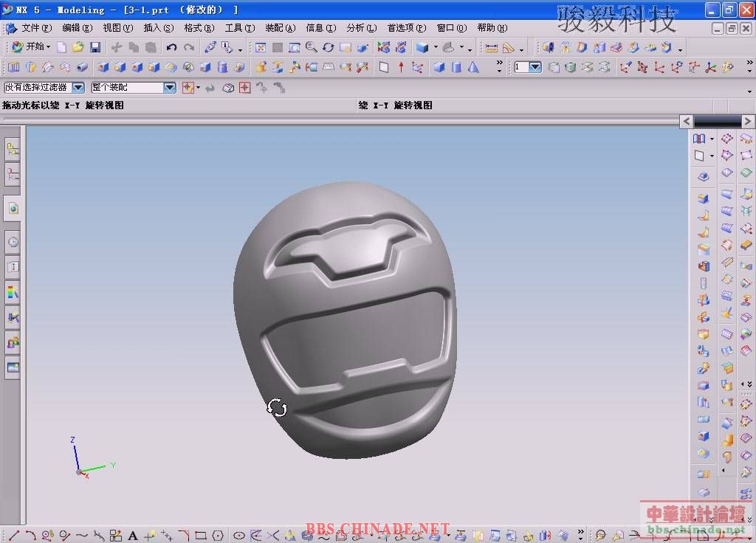The width and height of the screenshot is (756, 543).
Task: Click the helmet model in the viewport
Action: (x=346, y=320)
